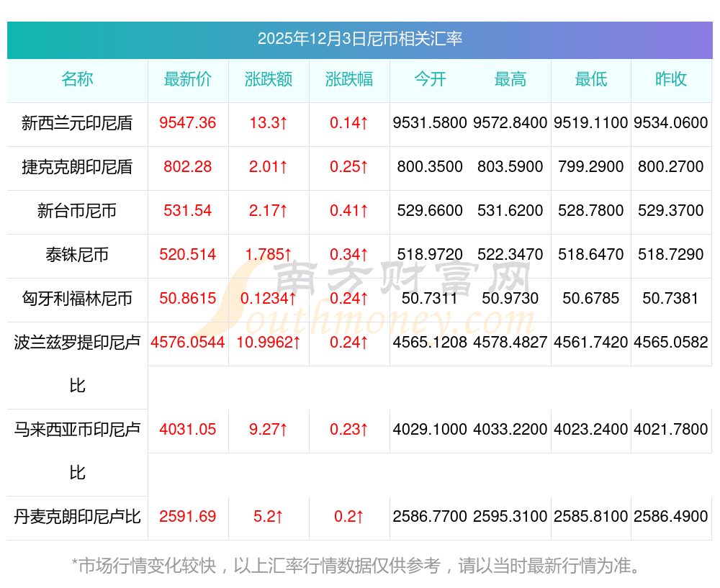
Task: Click the 昨收 column header
Action: (x=671, y=79)
